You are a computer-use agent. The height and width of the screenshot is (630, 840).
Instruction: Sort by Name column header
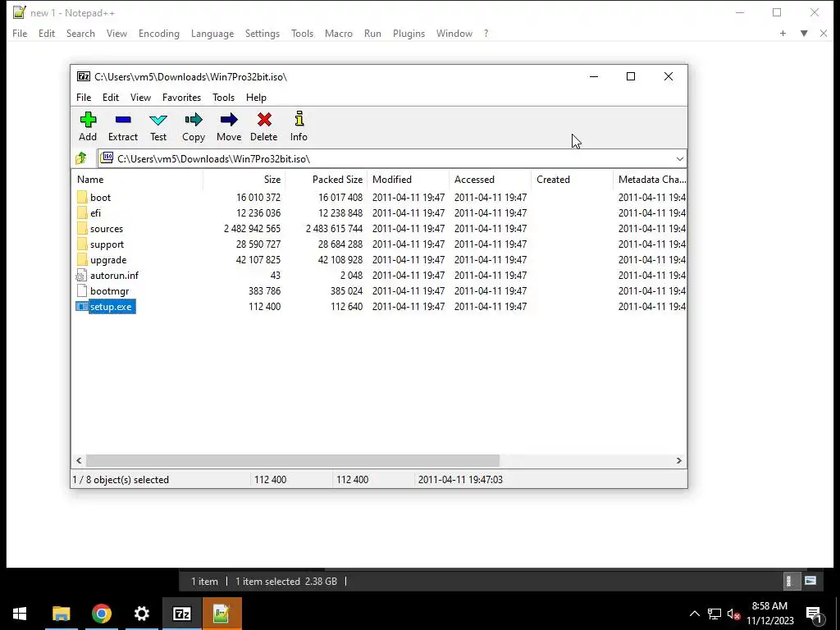pos(137,180)
